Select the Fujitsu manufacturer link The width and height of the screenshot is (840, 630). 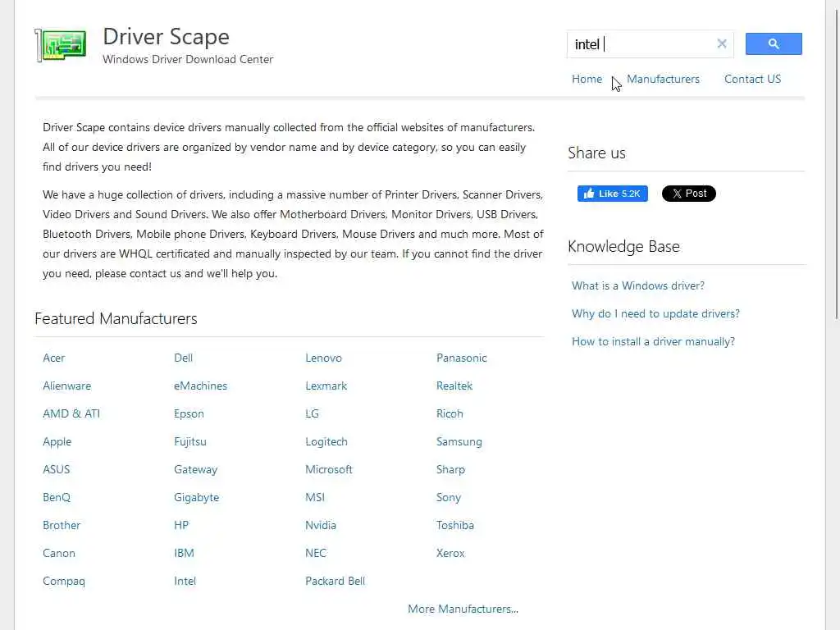point(190,441)
